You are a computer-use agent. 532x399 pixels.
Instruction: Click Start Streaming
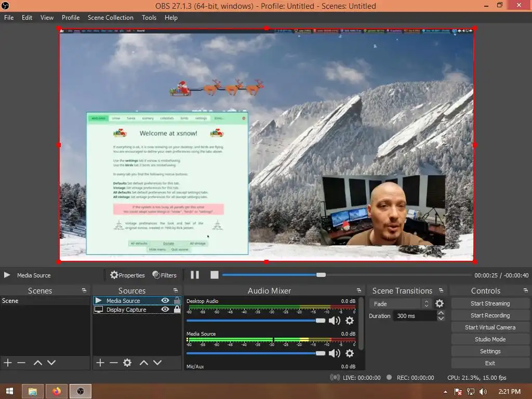490,303
